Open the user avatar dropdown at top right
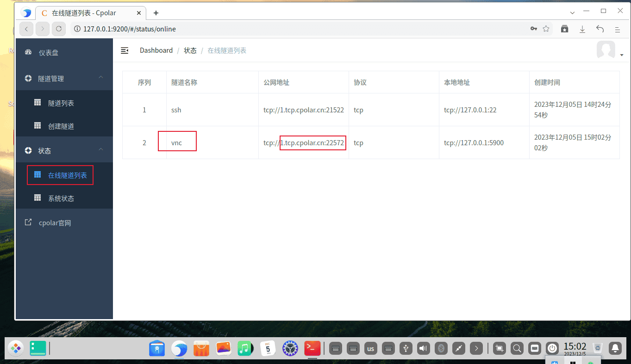 (x=606, y=50)
